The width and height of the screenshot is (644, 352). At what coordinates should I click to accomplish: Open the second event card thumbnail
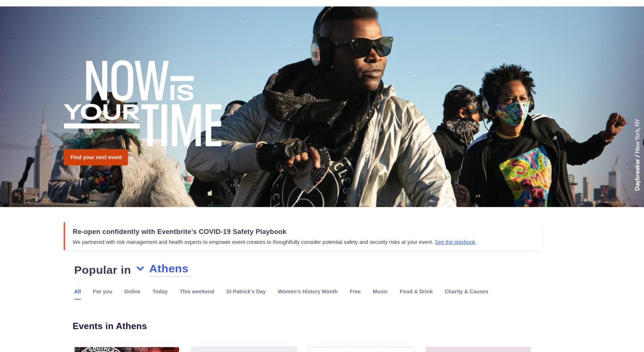244,349
